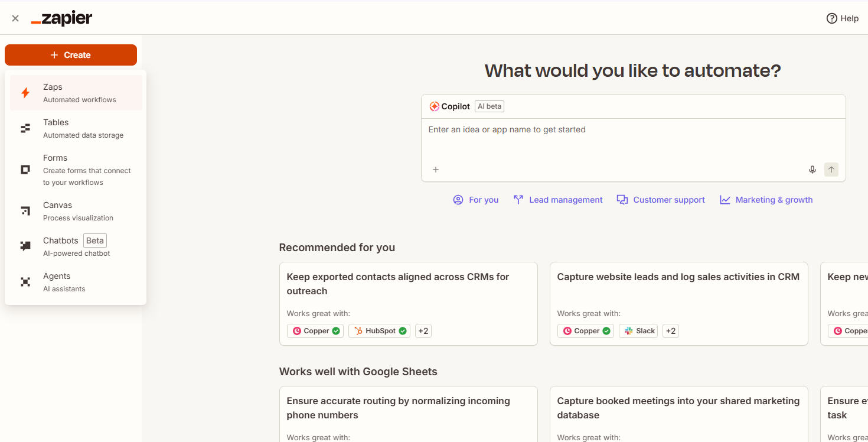Screen dimensions: 868x442
Task: Click the Forms icon in menu
Action: 25,170
